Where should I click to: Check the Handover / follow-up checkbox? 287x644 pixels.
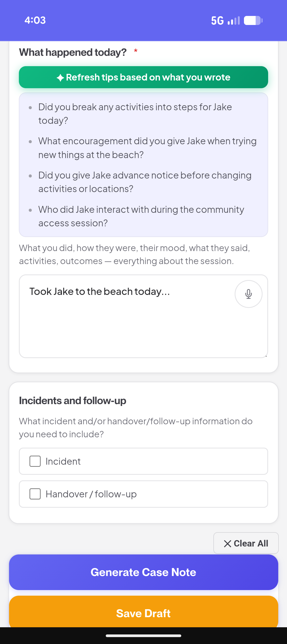tap(35, 494)
